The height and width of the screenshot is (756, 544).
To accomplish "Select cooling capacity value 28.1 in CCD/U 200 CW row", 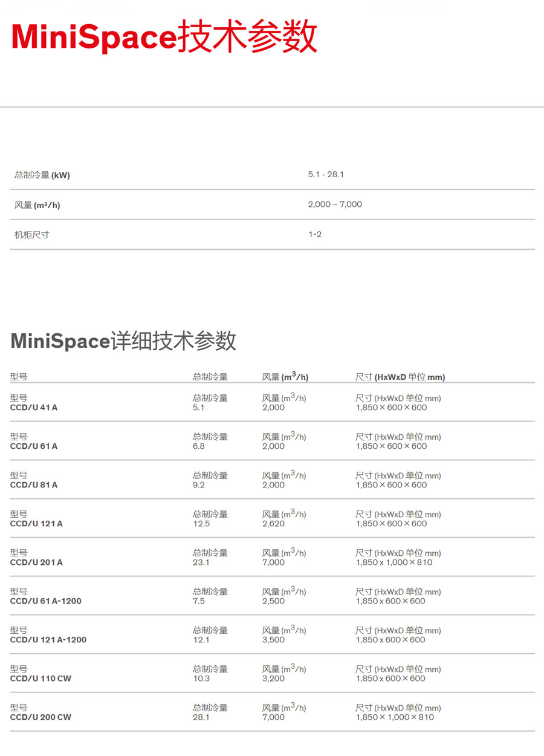I will tap(201, 717).
